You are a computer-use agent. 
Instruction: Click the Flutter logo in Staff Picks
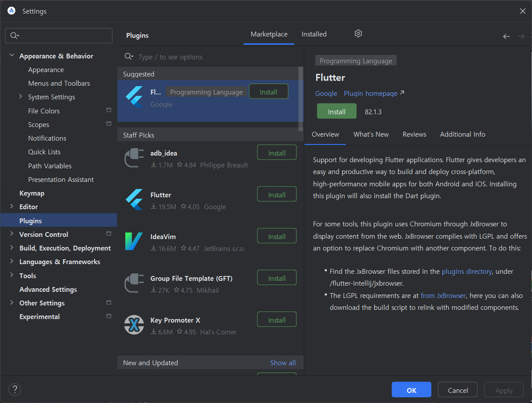134,200
